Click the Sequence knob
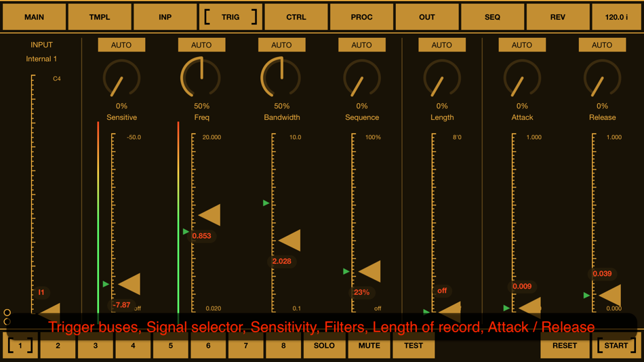Viewport: 644px width, 362px height. 362,78
